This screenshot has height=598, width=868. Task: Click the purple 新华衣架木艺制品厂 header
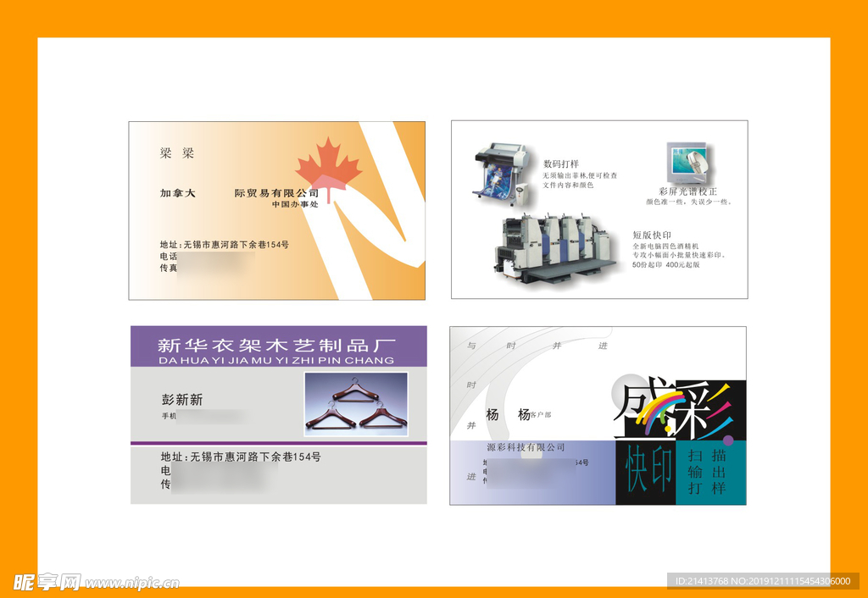pyautogui.click(x=278, y=346)
